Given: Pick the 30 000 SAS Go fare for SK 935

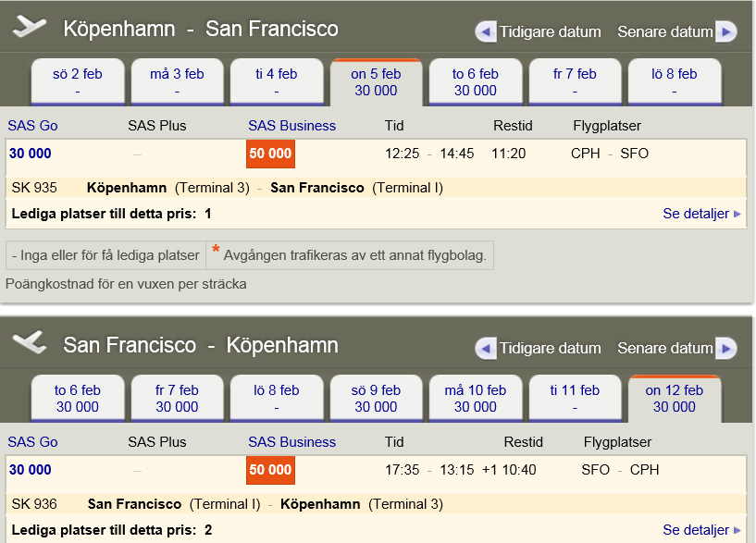Looking at the screenshot, I should pos(31,154).
